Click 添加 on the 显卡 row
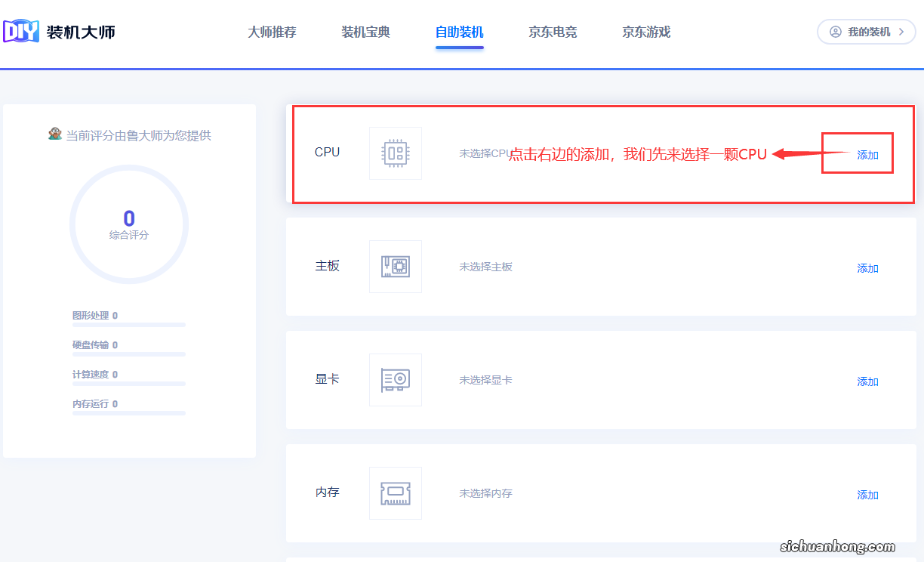 tap(867, 381)
